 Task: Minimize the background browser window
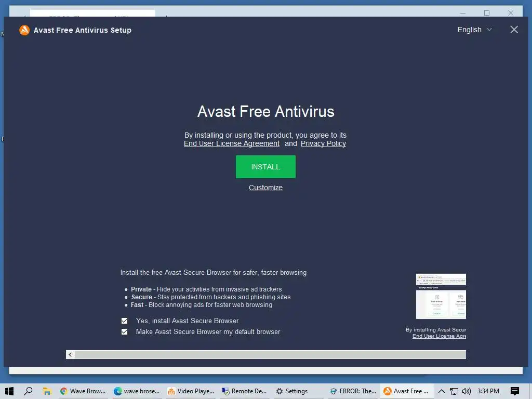pos(463,13)
